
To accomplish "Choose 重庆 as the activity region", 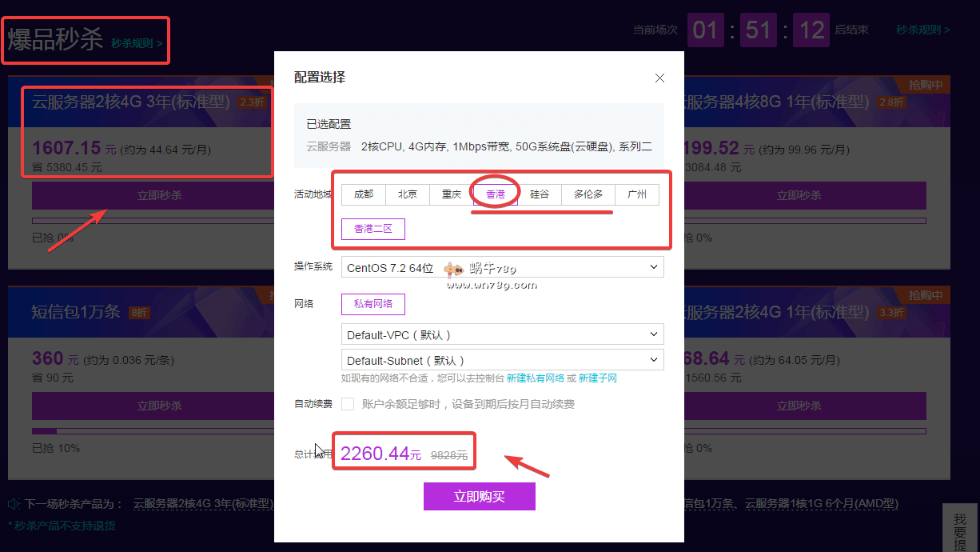I will (452, 194).
